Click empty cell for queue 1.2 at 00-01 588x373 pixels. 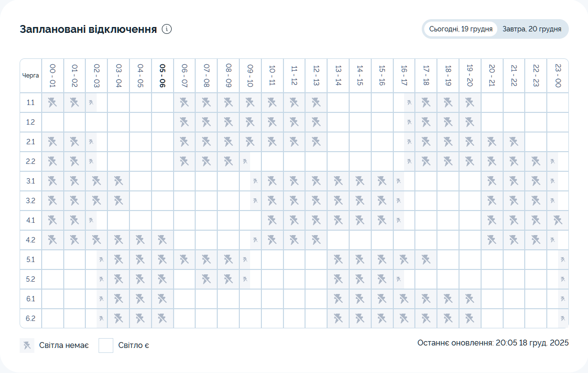point(52,122)
